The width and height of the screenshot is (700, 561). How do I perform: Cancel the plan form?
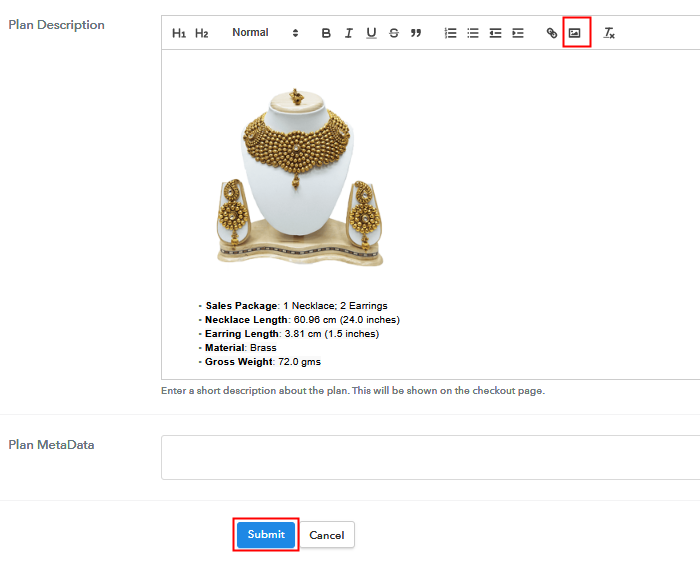(x=327, y=535)
